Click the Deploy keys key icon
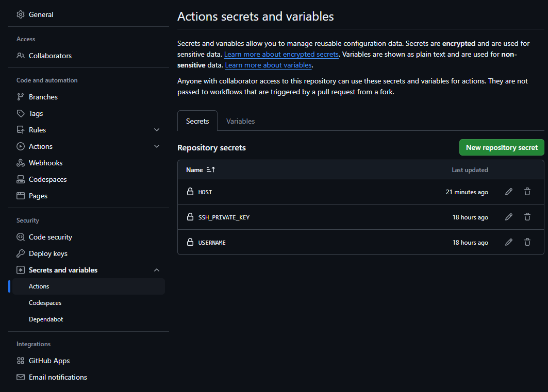Image resolution: width=548 pixels, height=392 pixels. click(21, 253)
